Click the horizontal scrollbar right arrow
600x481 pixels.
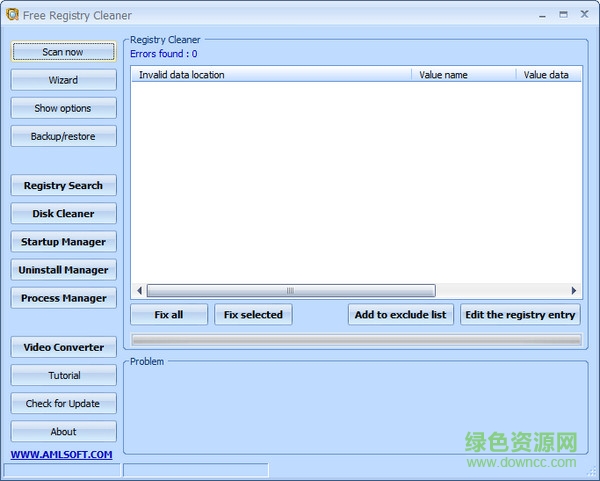coord(574,291)
